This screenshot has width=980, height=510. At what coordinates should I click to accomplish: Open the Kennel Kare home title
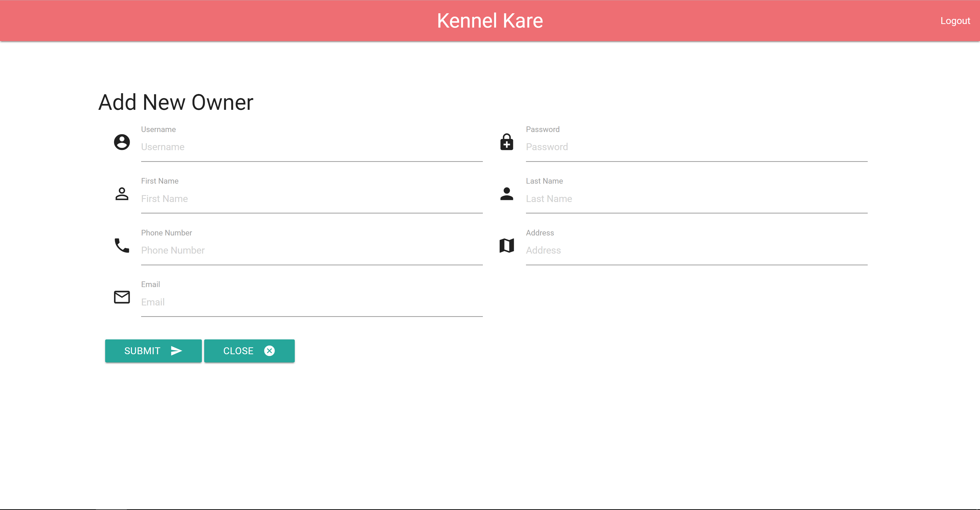[490, 21]
